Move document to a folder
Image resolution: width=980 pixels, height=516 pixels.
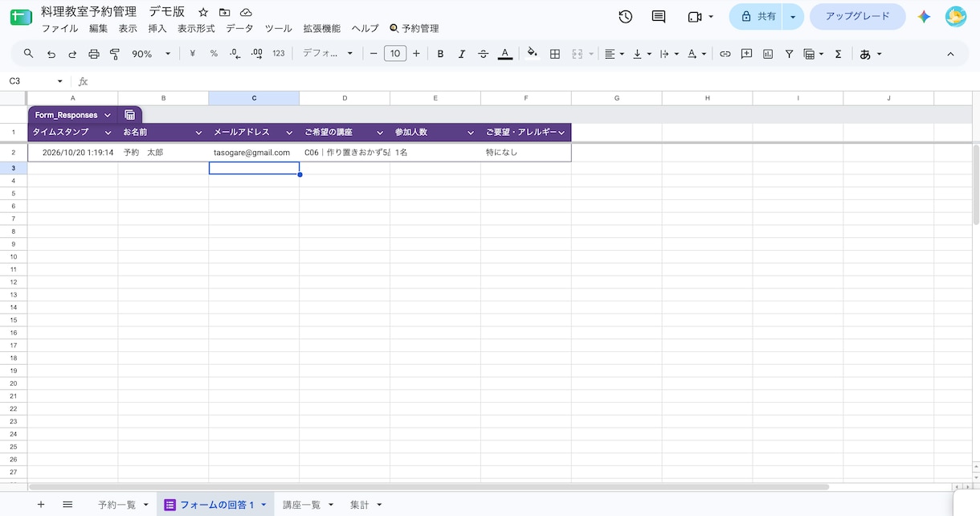pos(225,12)
